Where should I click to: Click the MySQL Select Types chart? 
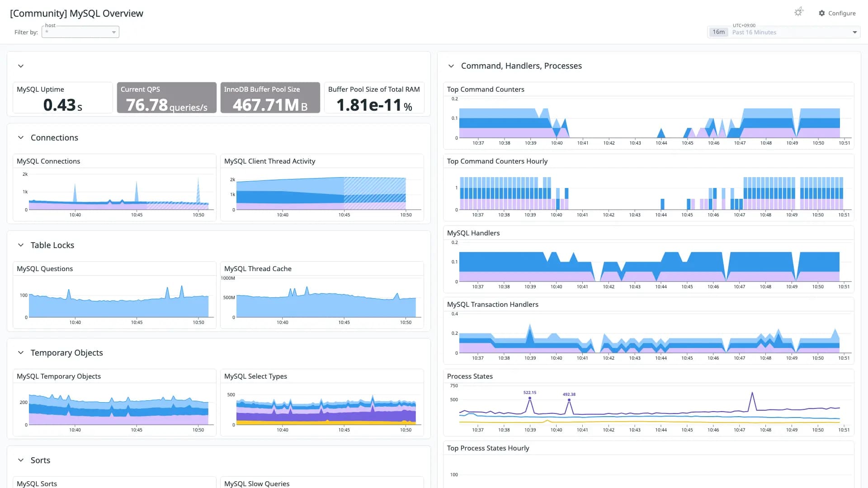tap(322, 408)
